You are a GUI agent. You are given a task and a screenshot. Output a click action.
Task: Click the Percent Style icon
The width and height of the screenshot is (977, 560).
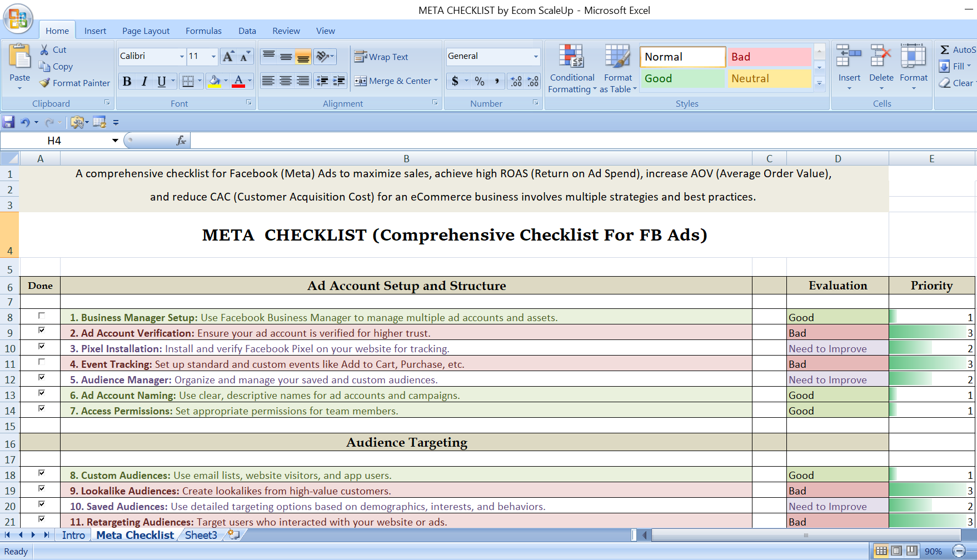(480, 82)
